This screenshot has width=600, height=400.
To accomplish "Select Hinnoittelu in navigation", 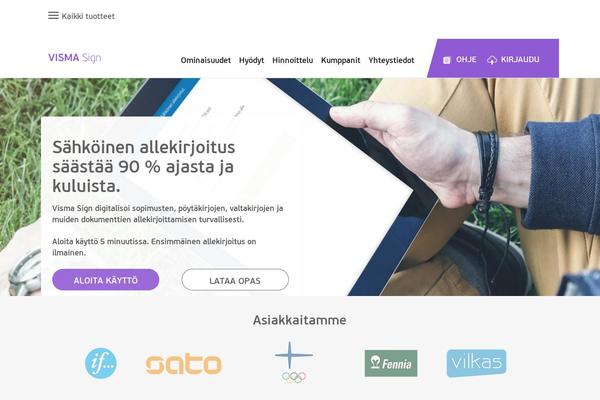I will point(292,60).
